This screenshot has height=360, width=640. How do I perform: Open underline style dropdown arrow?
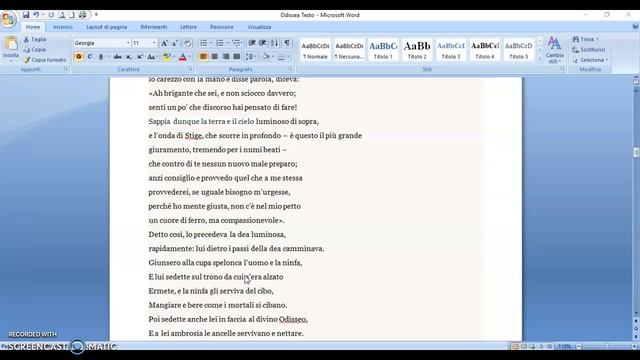108,57
